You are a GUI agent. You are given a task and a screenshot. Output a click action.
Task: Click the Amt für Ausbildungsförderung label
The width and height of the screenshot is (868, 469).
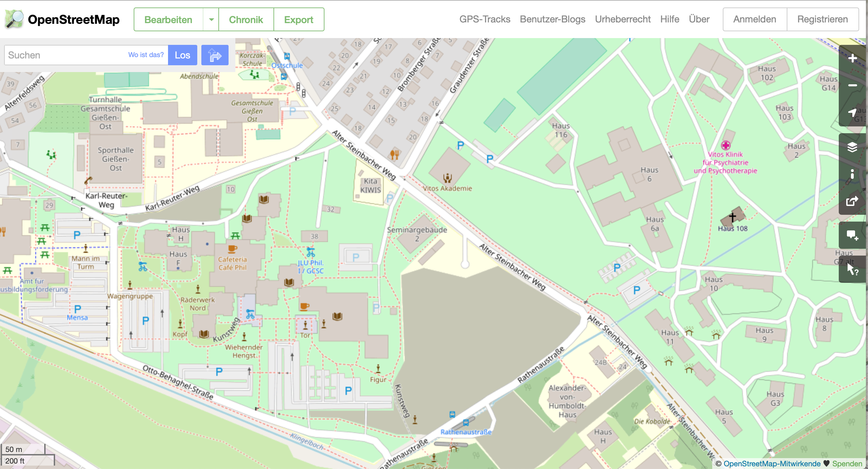[x=33, y=285]
